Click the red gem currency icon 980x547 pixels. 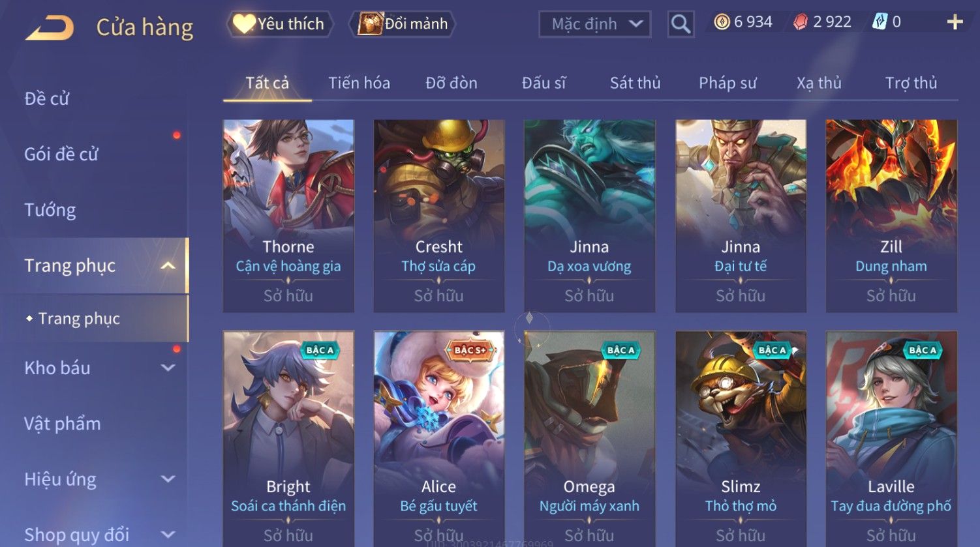801,22
